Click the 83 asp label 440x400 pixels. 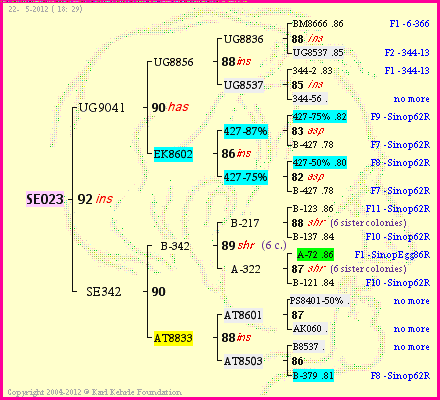(308, 131)
